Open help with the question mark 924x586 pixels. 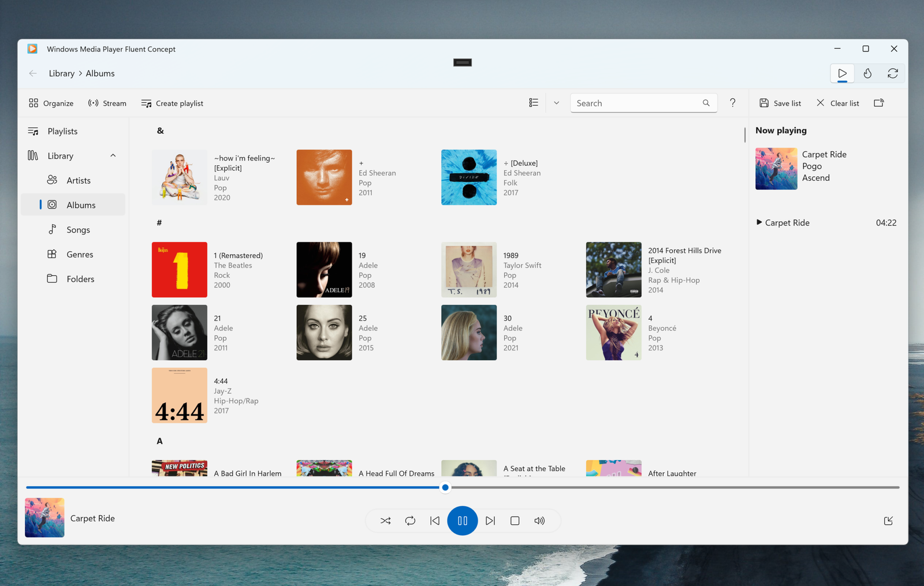click(732, 103)
